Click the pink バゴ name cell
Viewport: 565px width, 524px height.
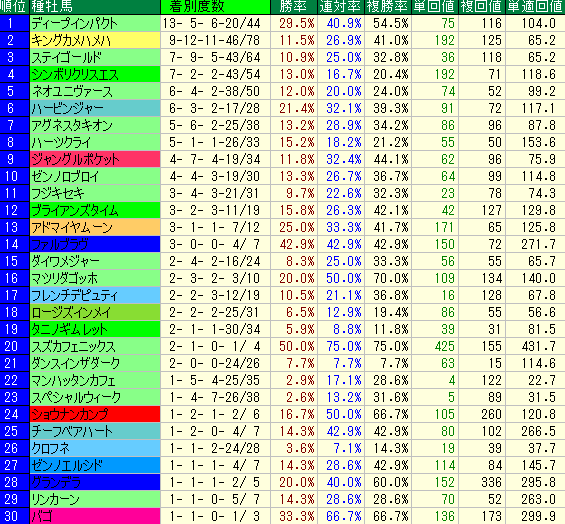pyautogui.click(x=95, y=516)
